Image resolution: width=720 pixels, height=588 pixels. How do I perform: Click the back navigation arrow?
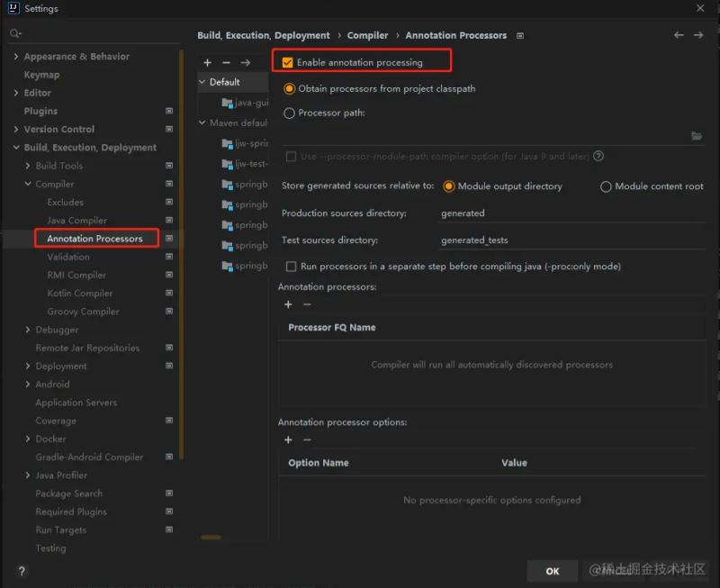tap(679, 35)
